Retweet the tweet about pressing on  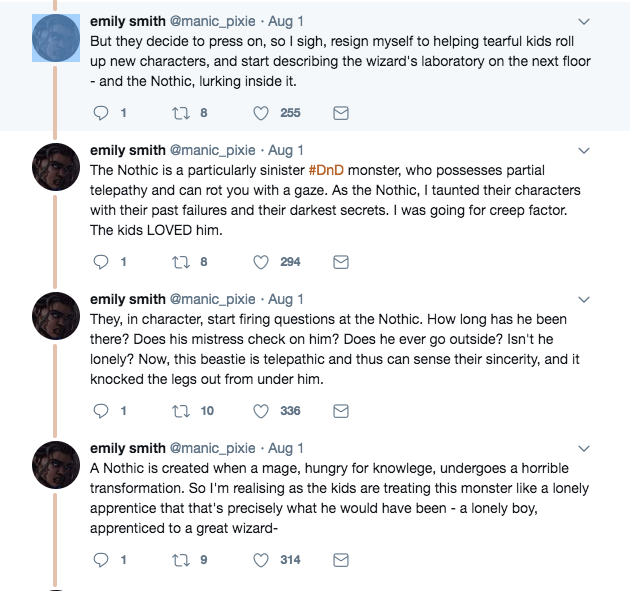[180, 113]
